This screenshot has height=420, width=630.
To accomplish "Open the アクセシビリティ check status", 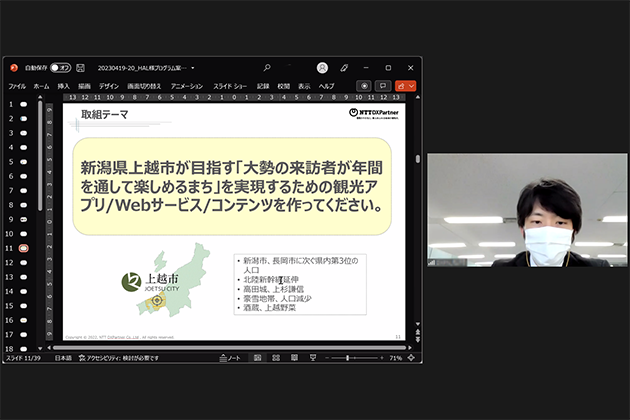I will [x=119, y=358].
